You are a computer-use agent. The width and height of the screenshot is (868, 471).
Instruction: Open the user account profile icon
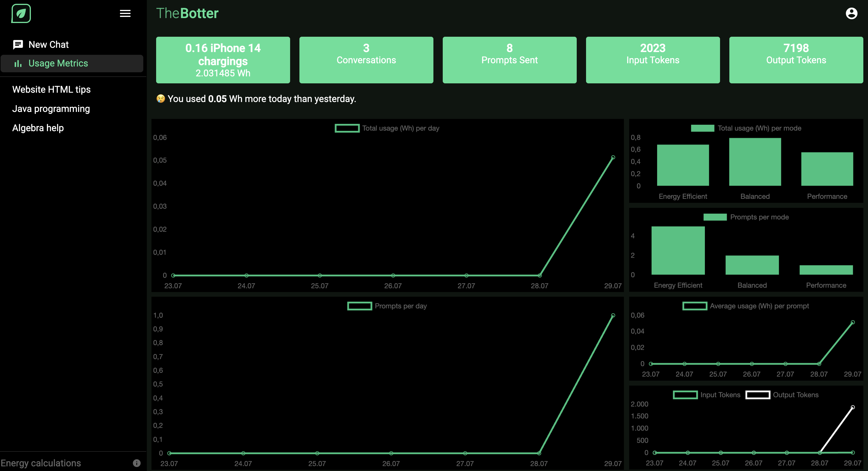tap(851, 13)
